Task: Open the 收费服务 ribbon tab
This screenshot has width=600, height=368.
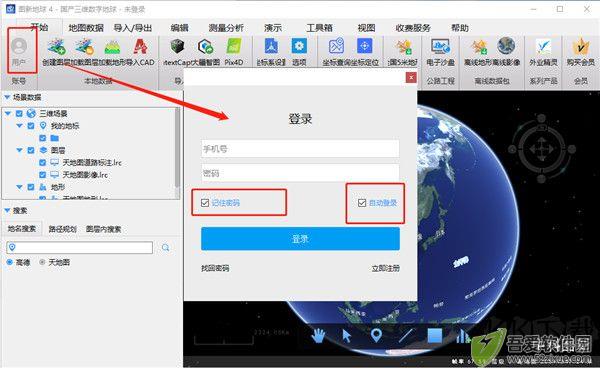Action: [x=413, y=28]
